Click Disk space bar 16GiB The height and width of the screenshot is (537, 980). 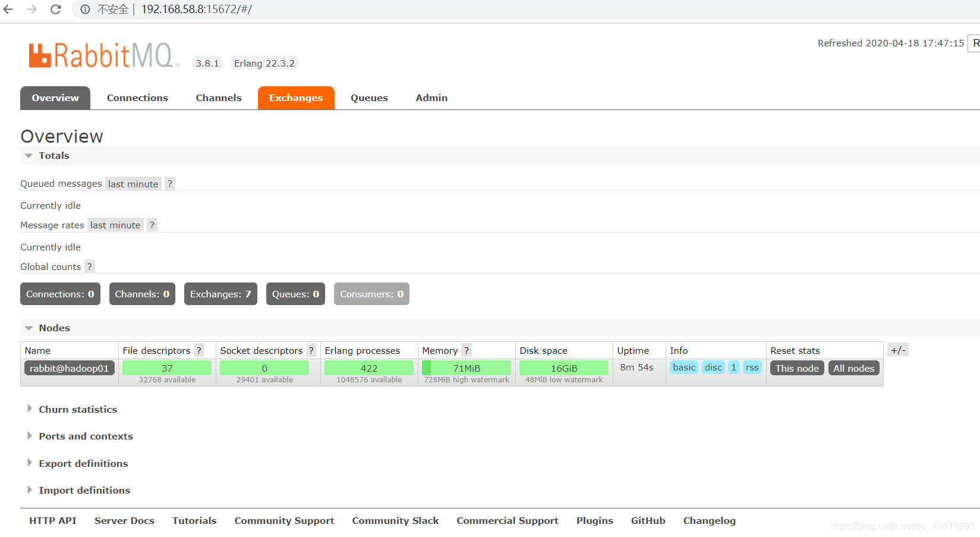564,368
